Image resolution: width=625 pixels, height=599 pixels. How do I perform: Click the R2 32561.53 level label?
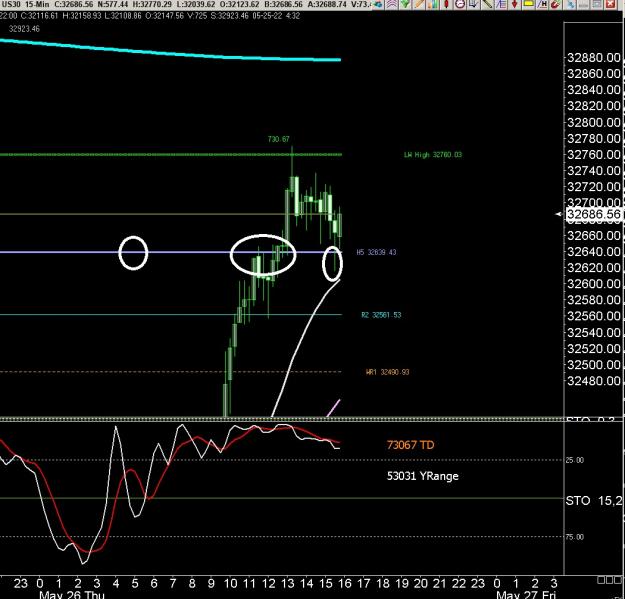click(381, 315)
